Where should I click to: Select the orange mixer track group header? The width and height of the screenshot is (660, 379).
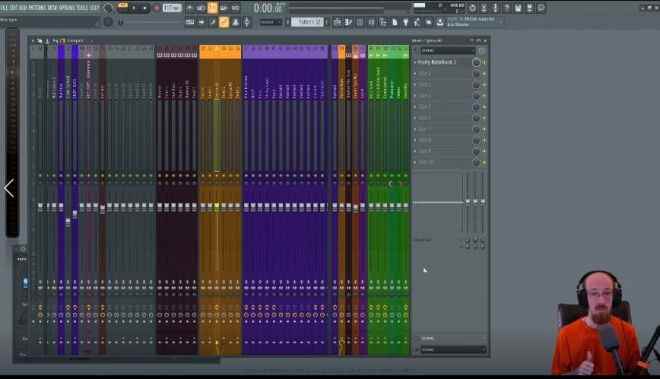pyautogui.click(x=220, y=51)
